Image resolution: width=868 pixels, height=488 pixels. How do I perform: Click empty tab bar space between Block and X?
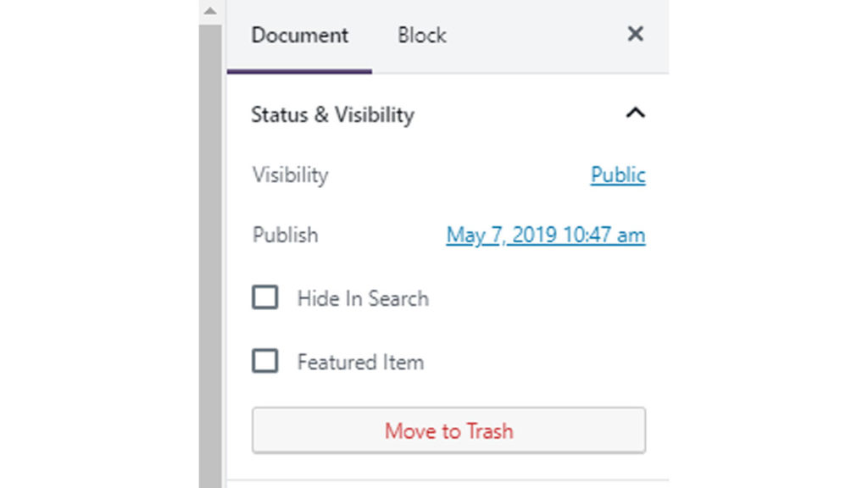click(x=534, y=36)
